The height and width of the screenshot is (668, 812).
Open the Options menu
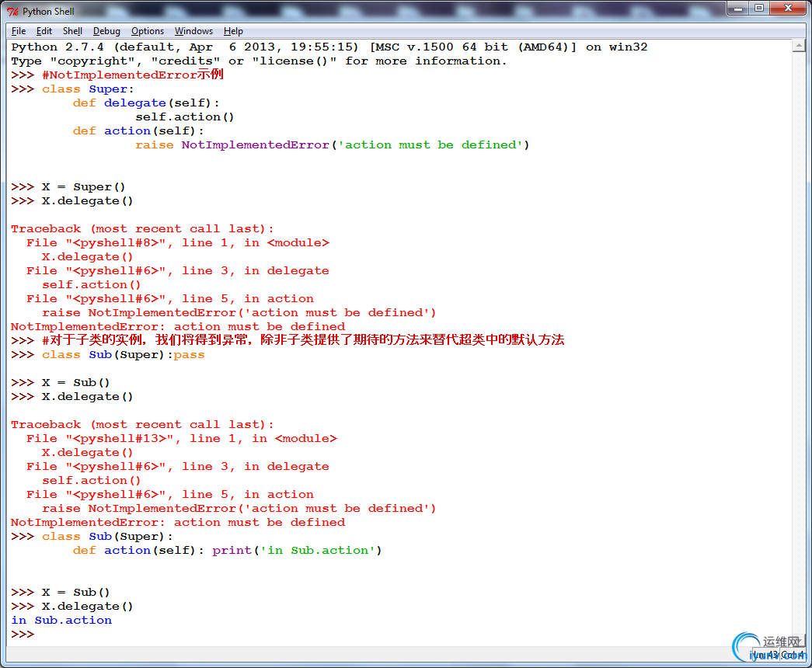click(x=148, y=31)
